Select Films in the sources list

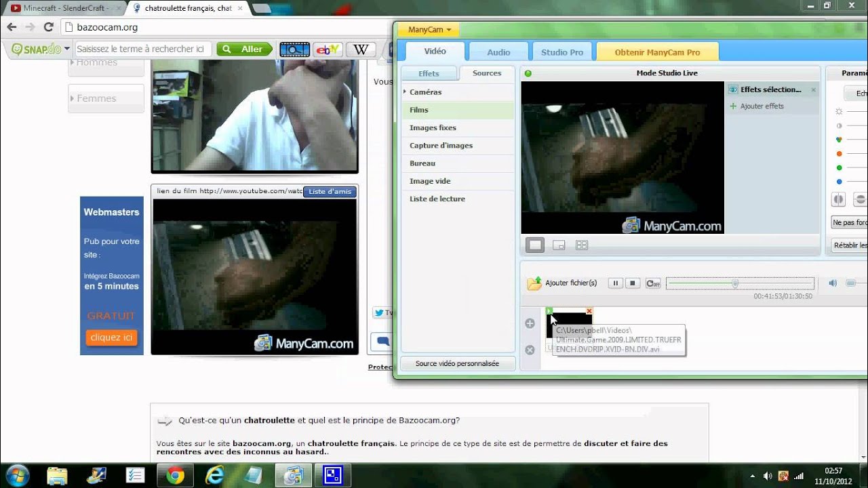click(458, 110)
